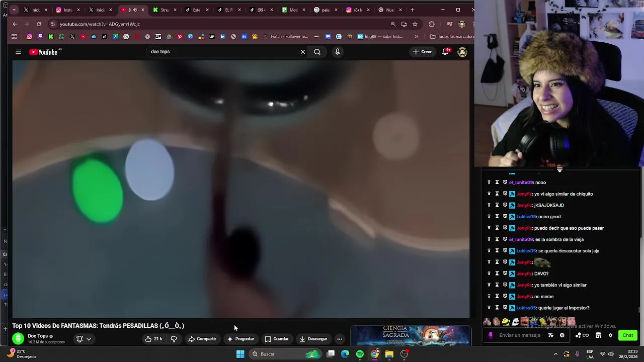The width and height of the screenshot is (644, 362).
Task: Show hidden system tray icons chevron
Action: pyautogui.click(x=555, y=354)
